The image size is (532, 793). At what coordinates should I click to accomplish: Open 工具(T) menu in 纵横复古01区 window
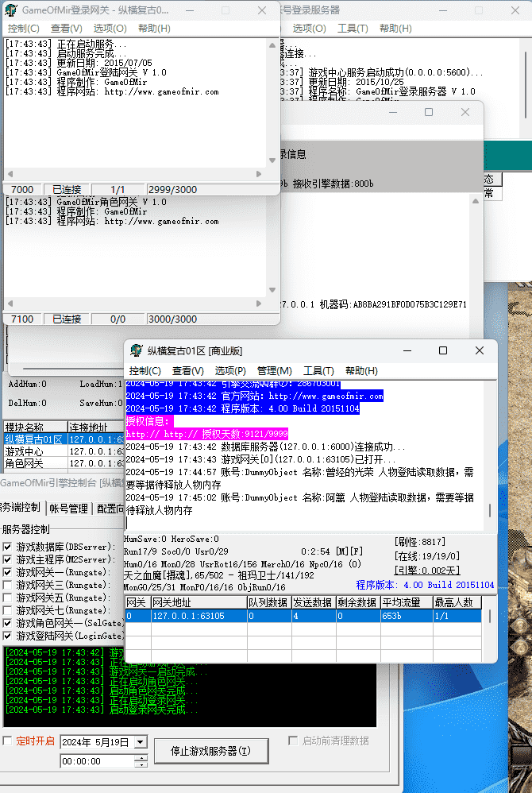click(318, 371)
